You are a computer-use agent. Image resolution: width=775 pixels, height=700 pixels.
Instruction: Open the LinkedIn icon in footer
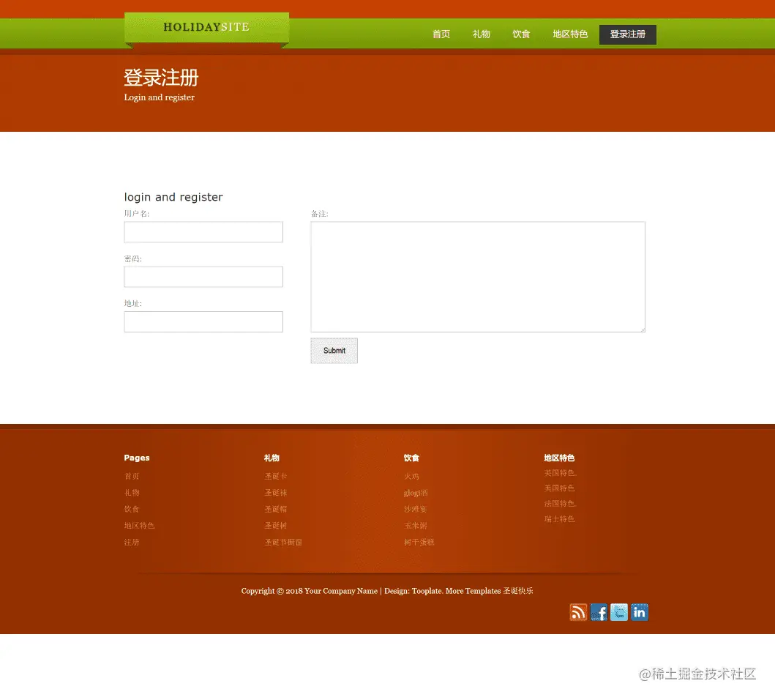[639, 612]
